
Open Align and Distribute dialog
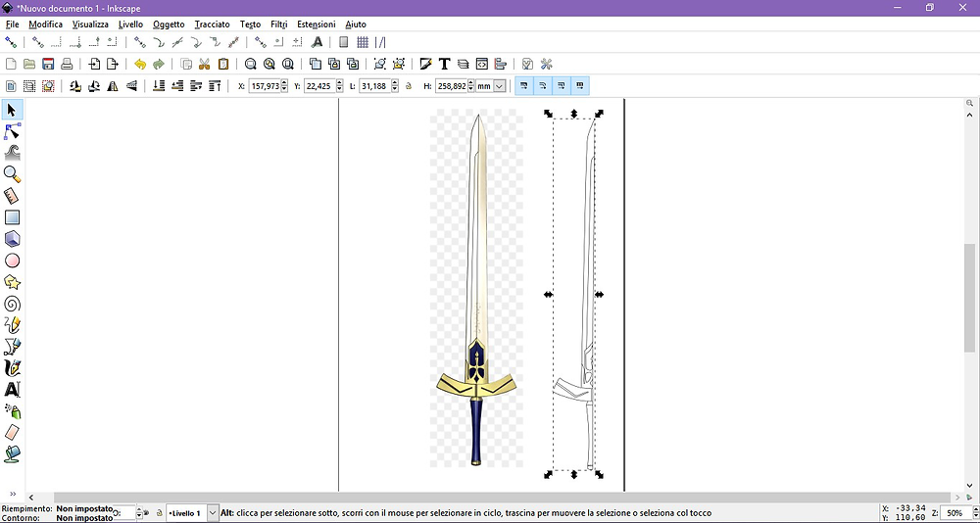click(x=501, y=64)
